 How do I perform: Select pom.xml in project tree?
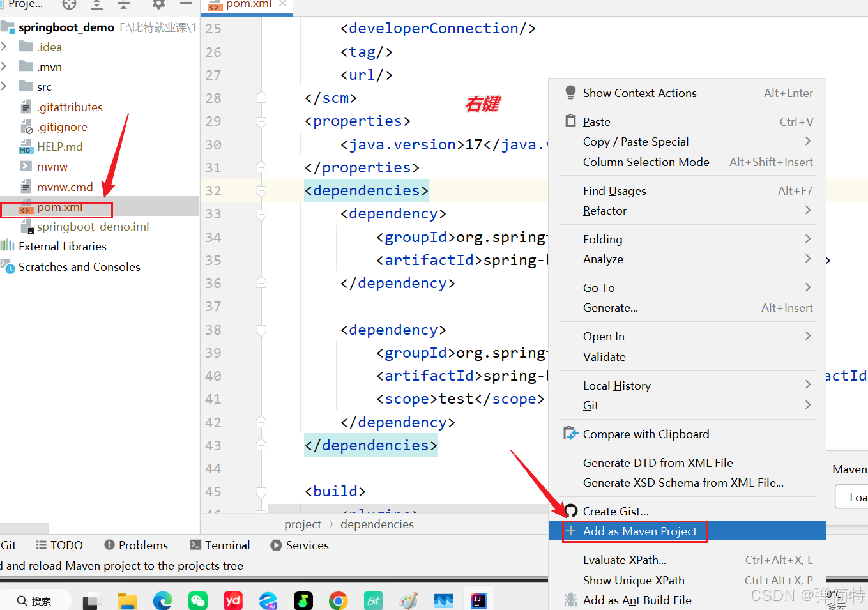(x=59, y=207)
